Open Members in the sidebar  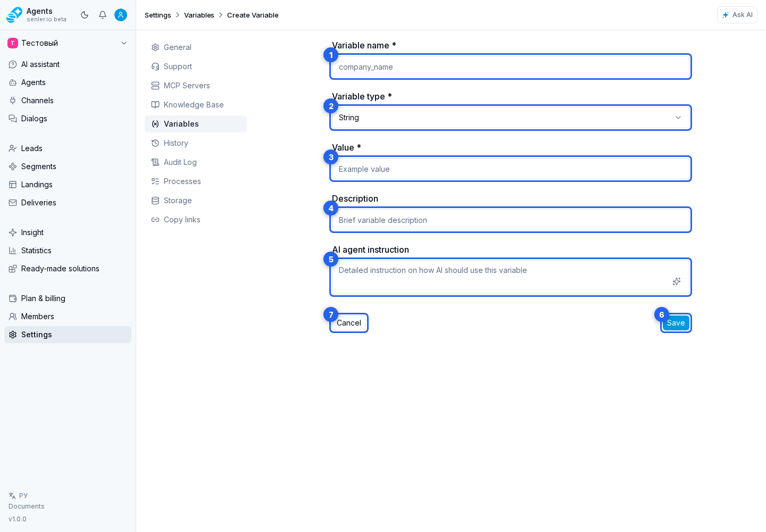[68, 317]
